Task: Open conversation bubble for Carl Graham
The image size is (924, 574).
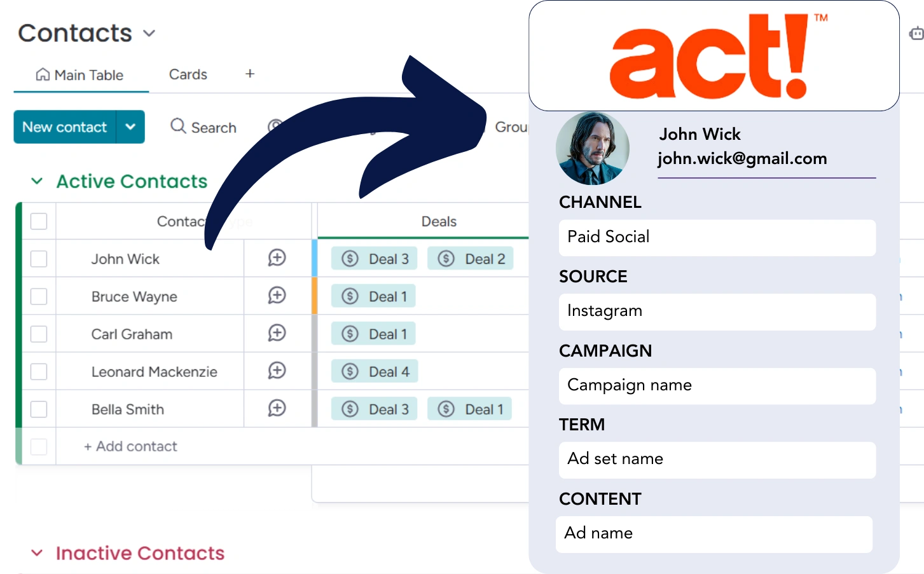Action: (277, 333)
